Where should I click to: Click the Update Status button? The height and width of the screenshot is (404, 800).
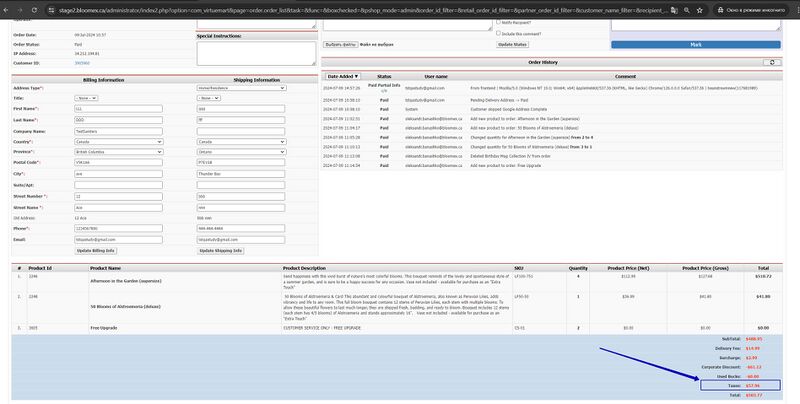click(x=512, y=44)
